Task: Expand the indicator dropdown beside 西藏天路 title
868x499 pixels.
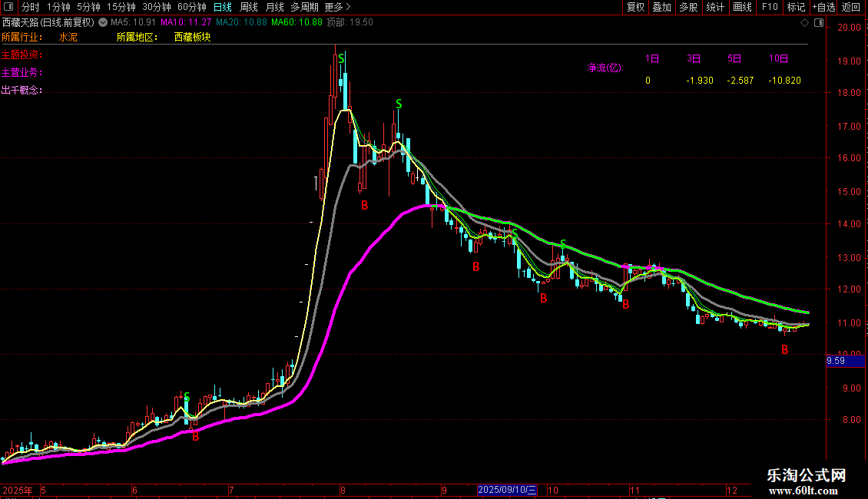Action: click(102, 23)
